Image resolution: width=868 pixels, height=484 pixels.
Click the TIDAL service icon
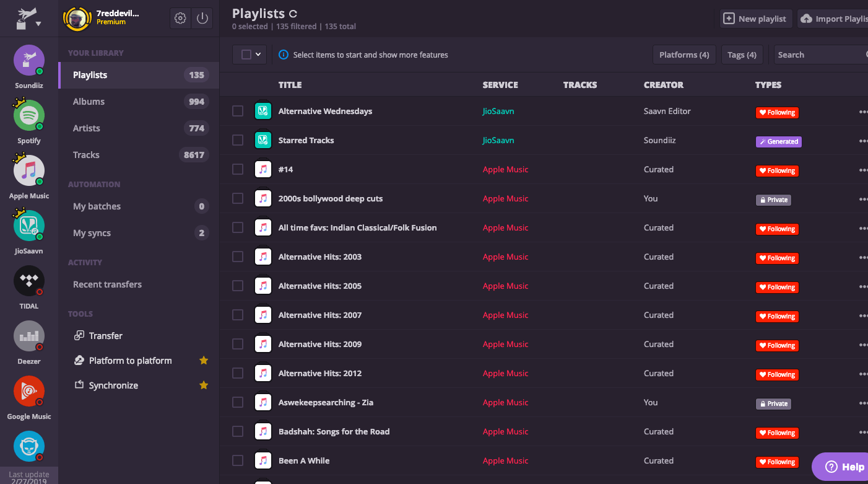pos(28,280)
